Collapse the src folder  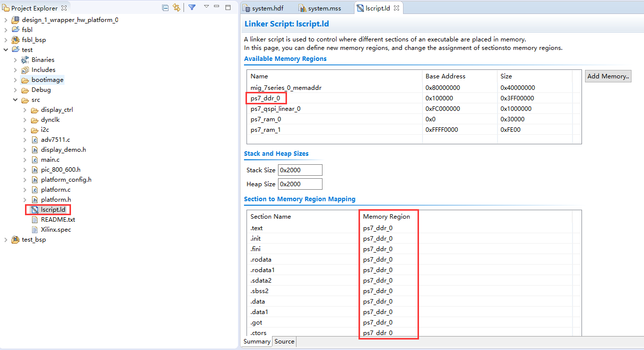pos(15,100)
